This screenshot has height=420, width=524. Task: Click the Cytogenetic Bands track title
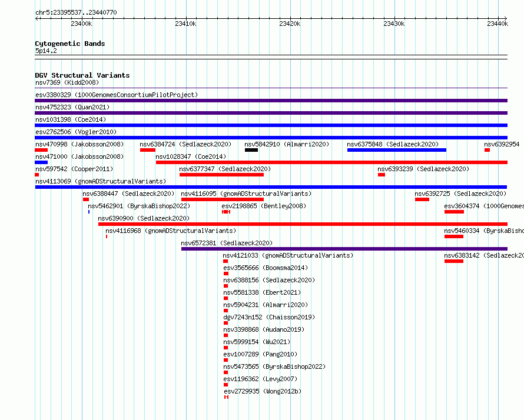(x=70, y=44)
